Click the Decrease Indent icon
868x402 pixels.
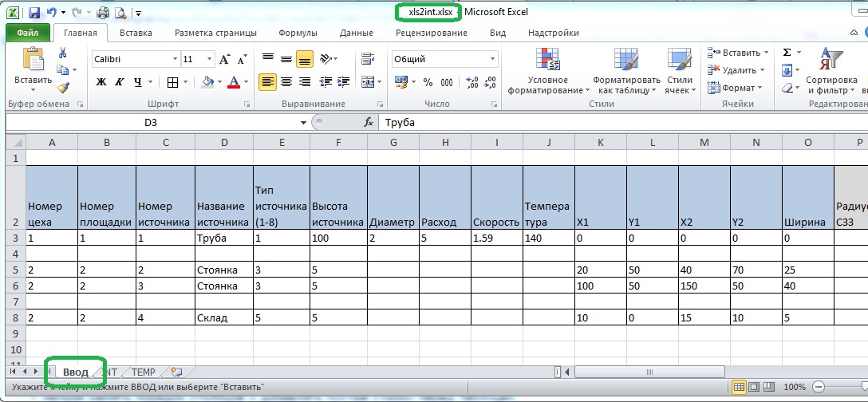click(x=325, y=82)
